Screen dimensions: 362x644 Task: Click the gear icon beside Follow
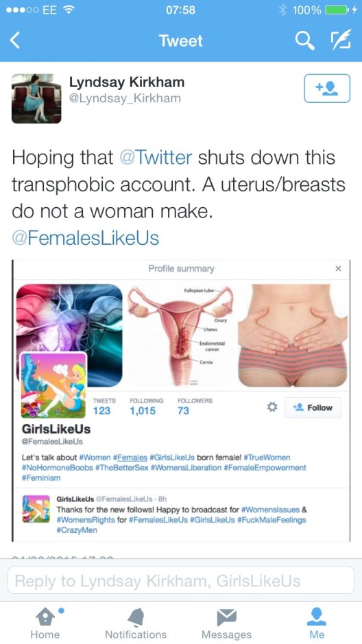pos(271,407)
